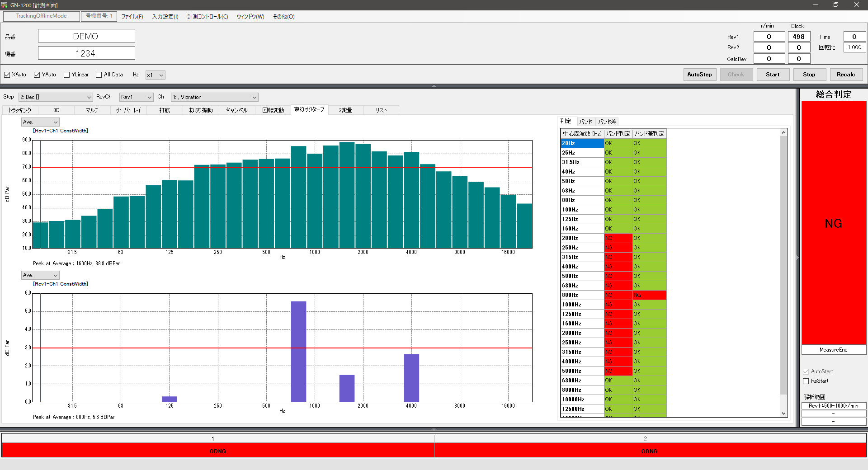Enable the YLinear checkbox

pyautogui.click(x=67, y=75)
